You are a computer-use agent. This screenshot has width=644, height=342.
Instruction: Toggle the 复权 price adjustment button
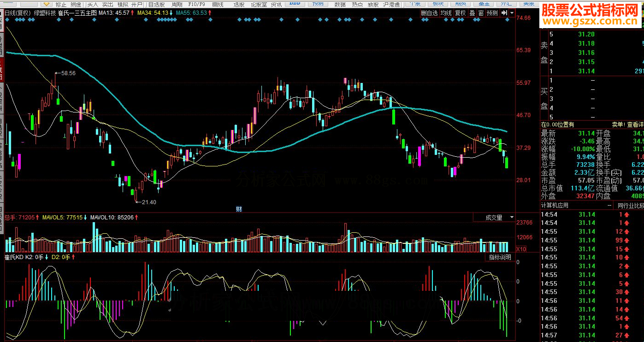click(x=460, y=13)
